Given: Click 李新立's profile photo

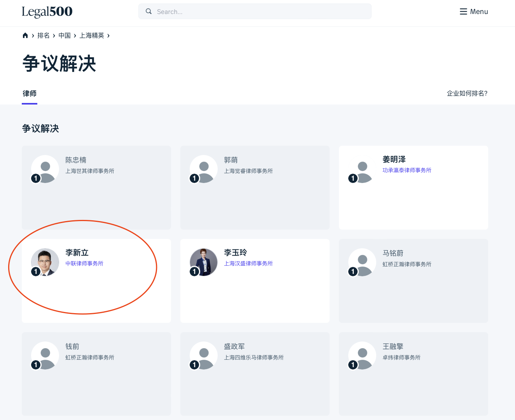Looking at the screenshot, I should pyautogui.click(x=45, y=262).
